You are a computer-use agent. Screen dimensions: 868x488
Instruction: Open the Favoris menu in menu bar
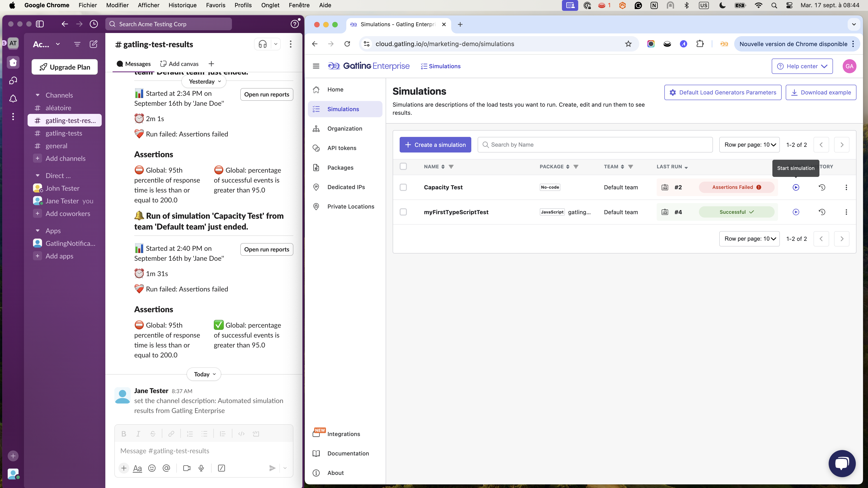pos(216,5)
